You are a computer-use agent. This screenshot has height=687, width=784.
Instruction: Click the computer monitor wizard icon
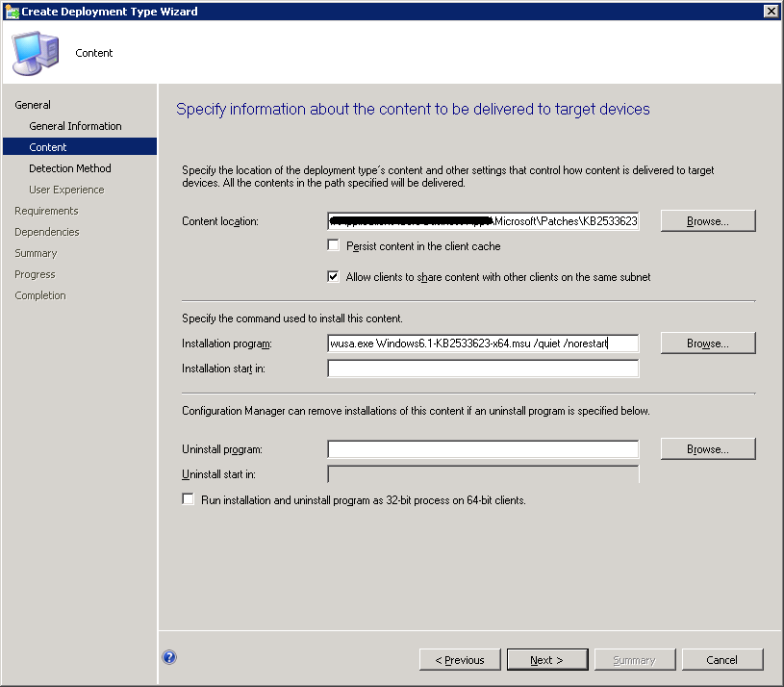pos(35,52)
